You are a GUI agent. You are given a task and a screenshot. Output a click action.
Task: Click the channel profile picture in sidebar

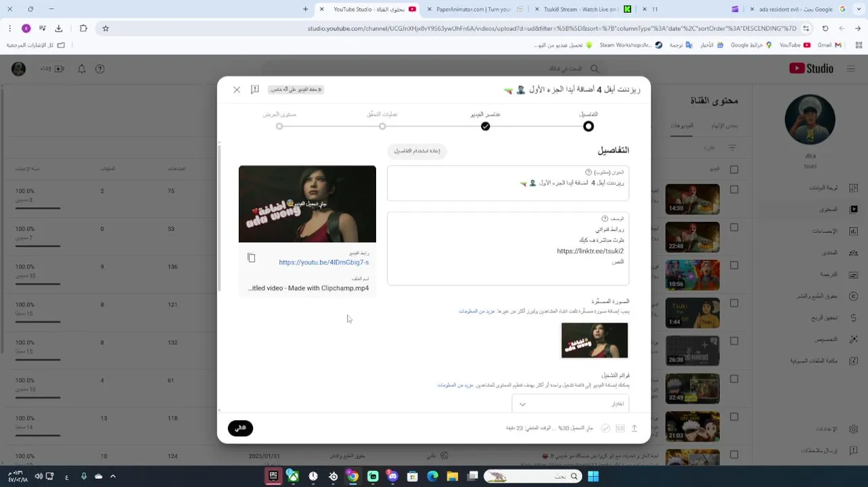pyautogui.click(x=810, y=119)
